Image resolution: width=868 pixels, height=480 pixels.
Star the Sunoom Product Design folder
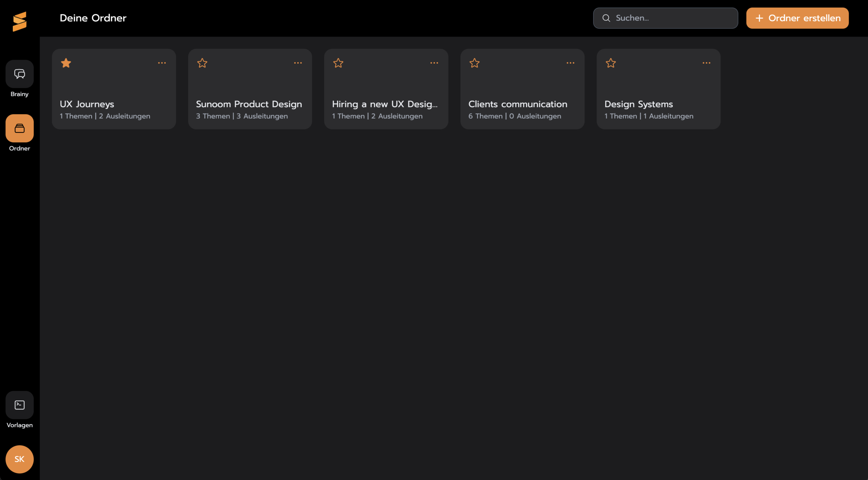point(202,63)
